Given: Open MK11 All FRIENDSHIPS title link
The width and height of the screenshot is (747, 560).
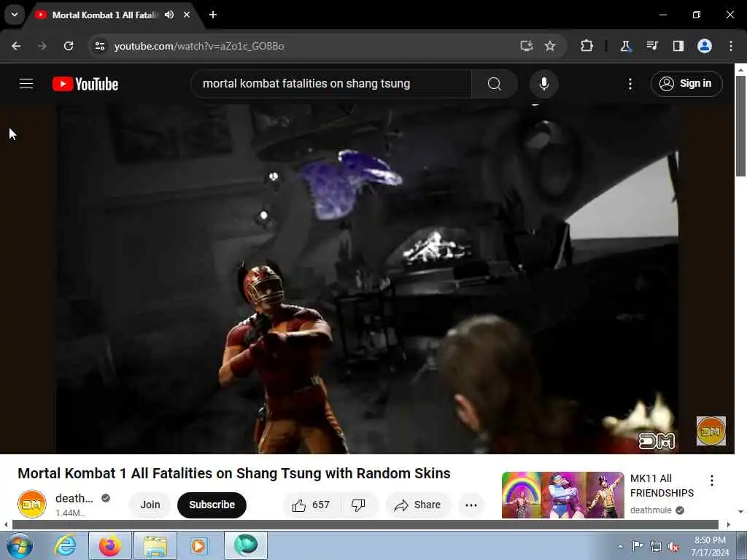Looking at the screenshot, I should click(662, 486).
